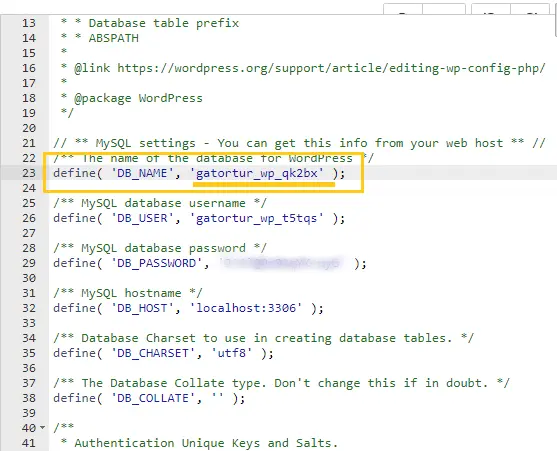Click the 'MySQL settings' comment on line 21
Image resolution: width=557 pixels, height=451 pixels.
[299, 143]
